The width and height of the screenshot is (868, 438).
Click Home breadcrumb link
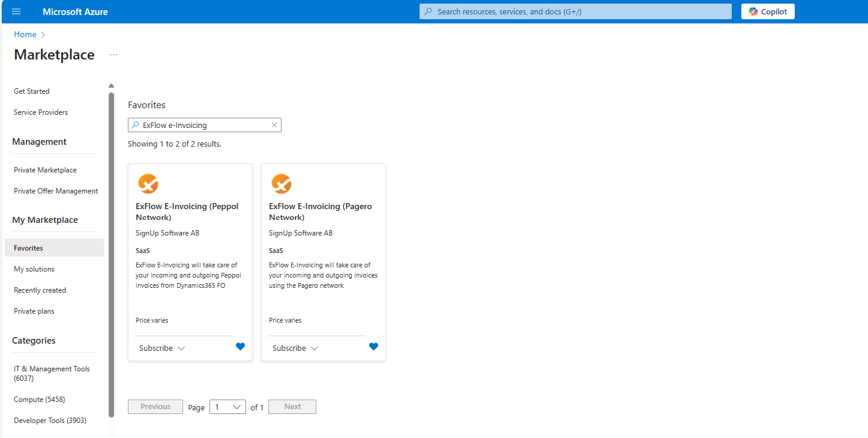point(25,34)
